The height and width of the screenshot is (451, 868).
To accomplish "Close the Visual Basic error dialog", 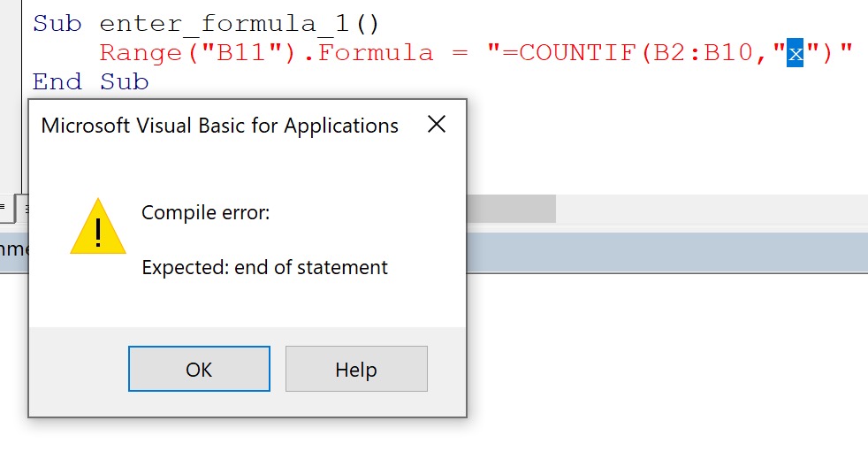I will [x=436, y=125].
